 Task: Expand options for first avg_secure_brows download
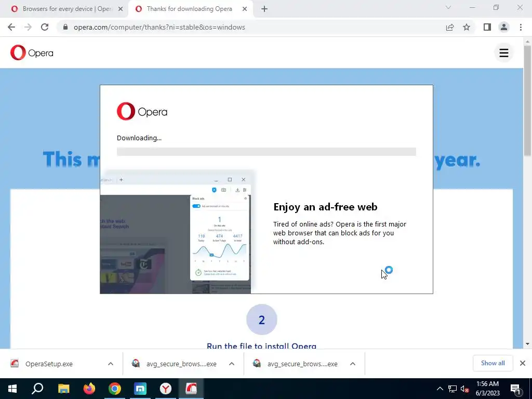[x=232, y=364]
